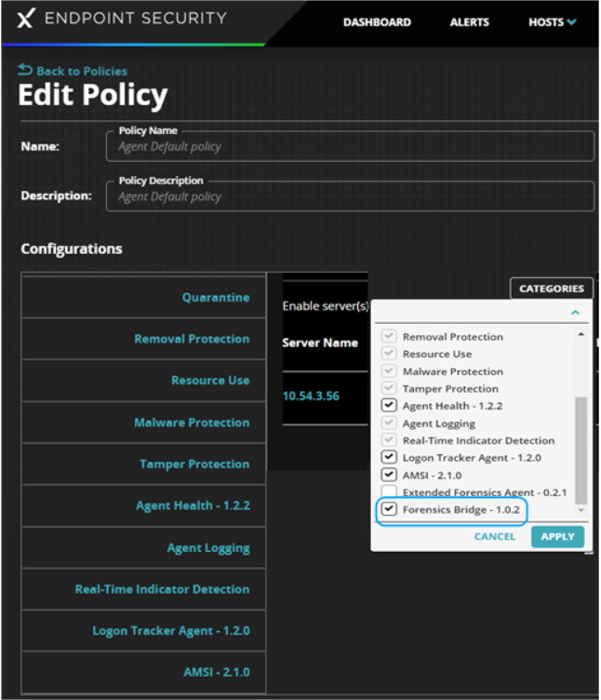Image resolution: width=601 pixels, height=700 pixels.
Task: Select the Logon Tracker Agent - 1.2.0 tab
Action: pyautogui.click(x=143, y=630)
